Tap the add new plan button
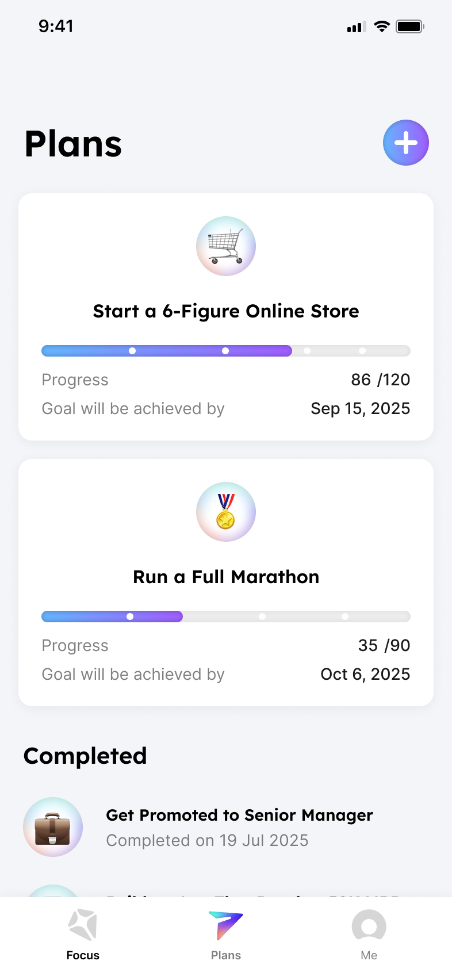 (406, 143)
